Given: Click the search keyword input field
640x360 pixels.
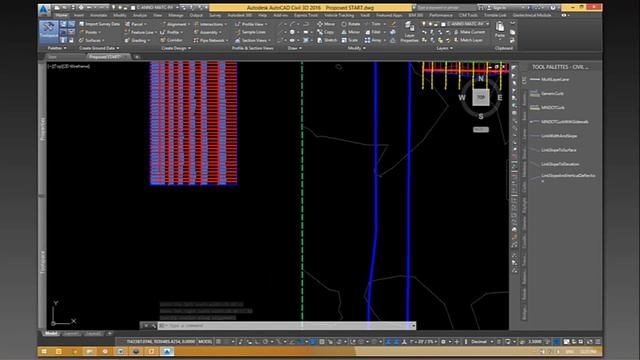Looking at the screenshot, I should 445,8.
